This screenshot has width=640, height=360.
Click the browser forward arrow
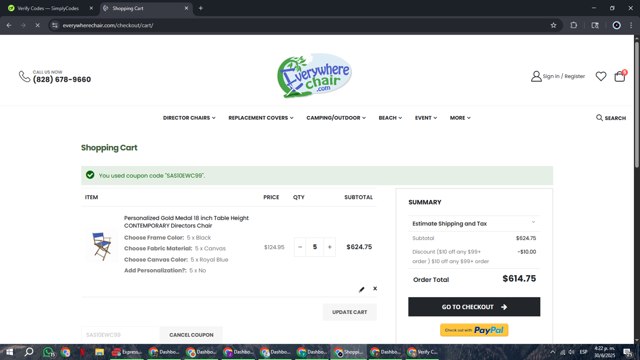[23, 25]
